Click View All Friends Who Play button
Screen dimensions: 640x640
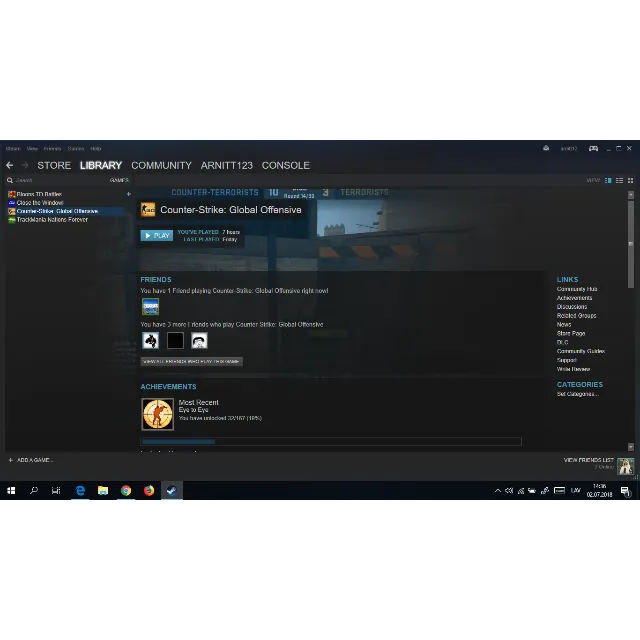[191, 361]
